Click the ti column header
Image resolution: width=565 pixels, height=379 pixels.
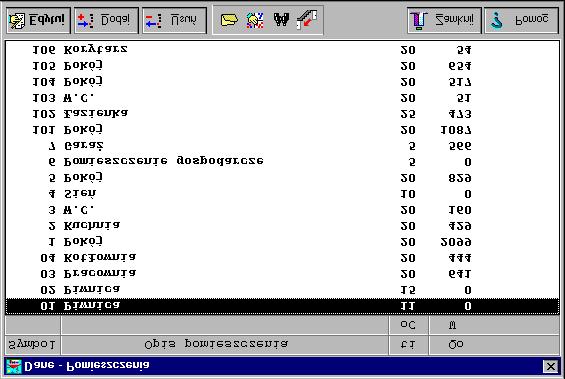click(408, 345)
